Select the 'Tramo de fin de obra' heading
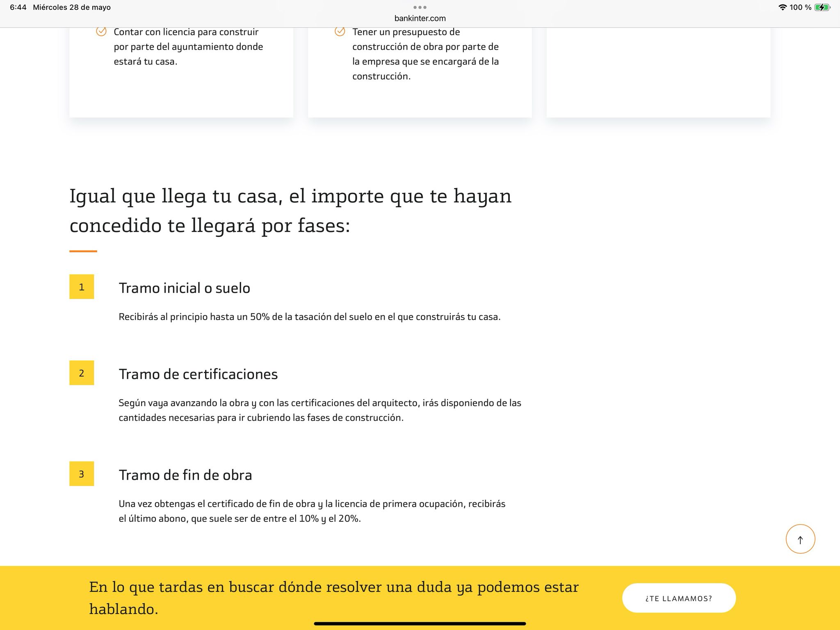 coord(185,475)
